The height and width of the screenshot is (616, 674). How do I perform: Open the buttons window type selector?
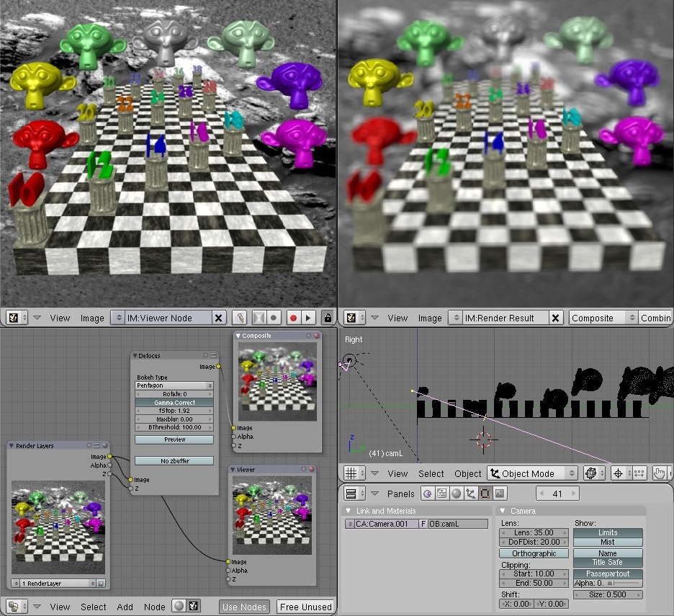354,494
